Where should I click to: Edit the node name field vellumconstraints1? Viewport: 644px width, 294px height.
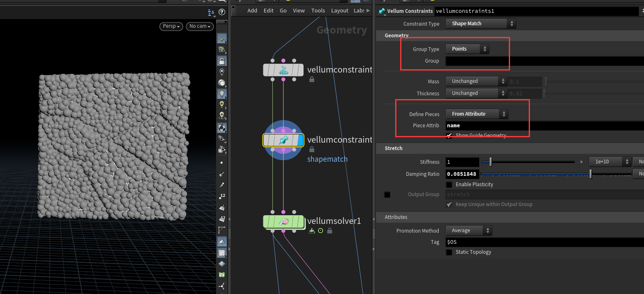(x=536, y=11)
